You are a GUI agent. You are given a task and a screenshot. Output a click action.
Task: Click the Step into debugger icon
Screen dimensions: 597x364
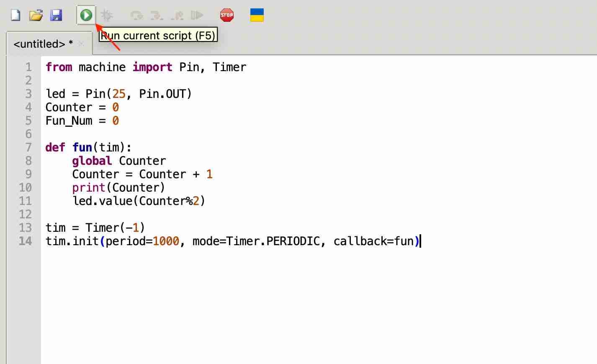pyautogui.click(x=157, y=16)
